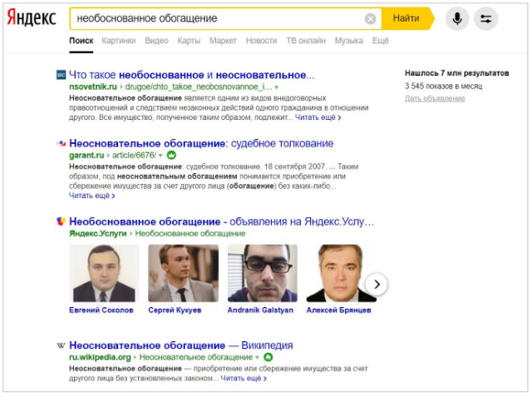Open 'Неосновательное обогащение — Википедия' result
This screenshot has width=532, height=397.
181,345
